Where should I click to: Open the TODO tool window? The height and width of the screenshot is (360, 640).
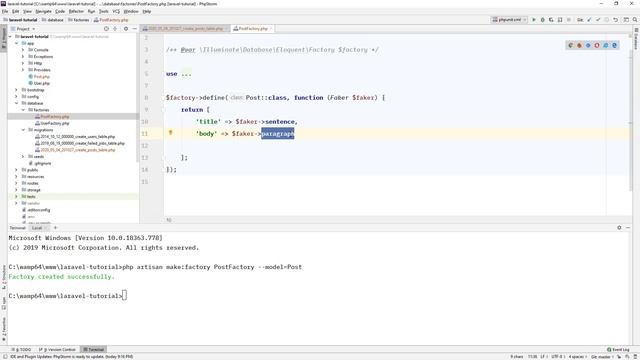21,350
